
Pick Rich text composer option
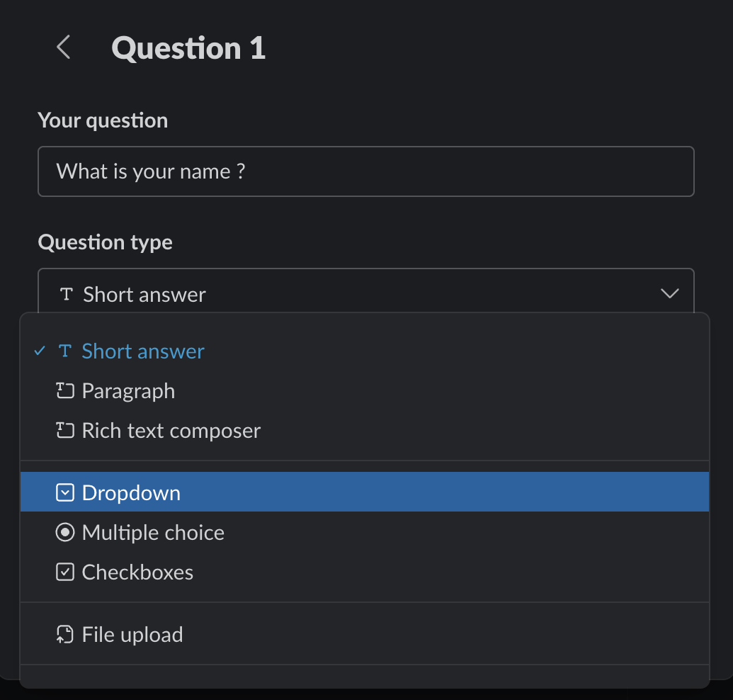click(x=171, y=431)
